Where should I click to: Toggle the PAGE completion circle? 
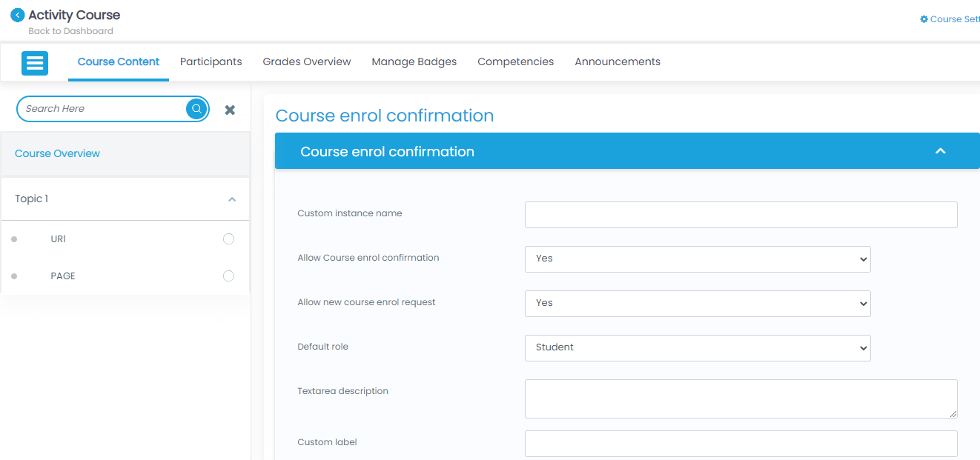[228, 276]
